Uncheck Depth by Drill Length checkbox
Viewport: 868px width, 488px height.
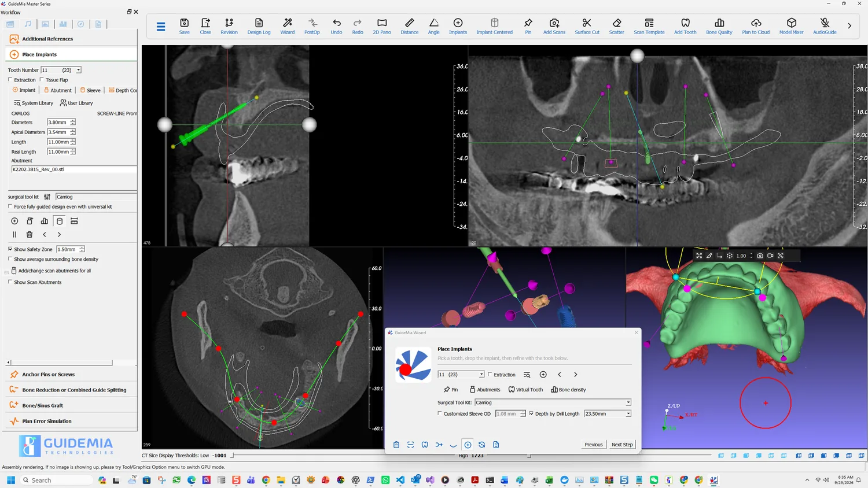pos(531,413)
